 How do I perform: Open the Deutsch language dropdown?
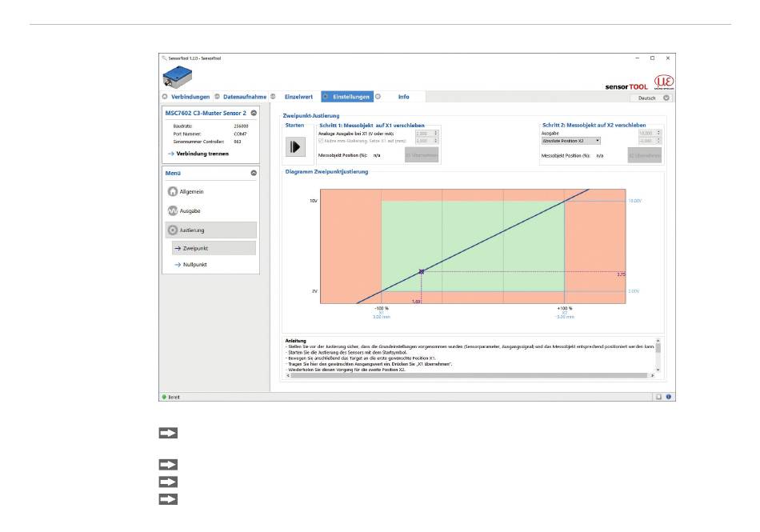651,98
